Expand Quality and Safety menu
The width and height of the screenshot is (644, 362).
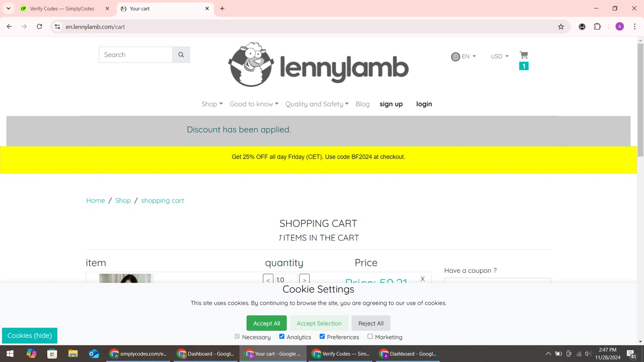(x=317, y=104)
